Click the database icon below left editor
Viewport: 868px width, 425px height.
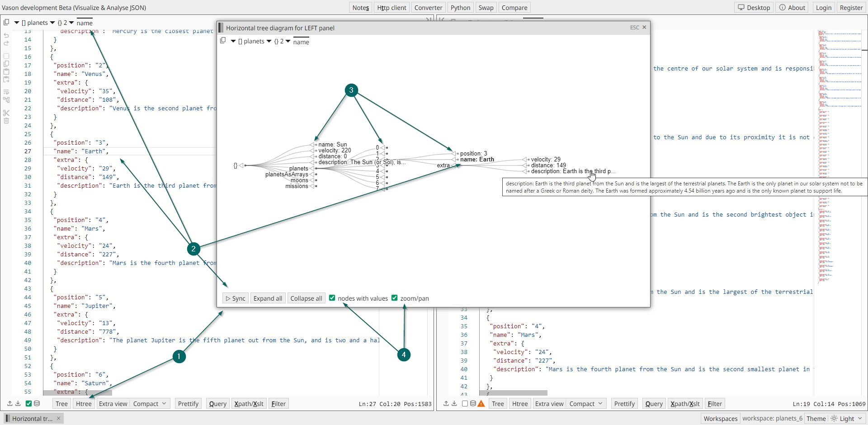(x=37, y=403)
